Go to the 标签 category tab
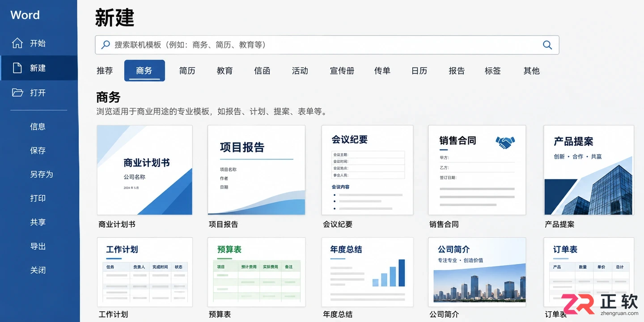The image size is (644, 322). pyautogui.click(x=493, y=71)
